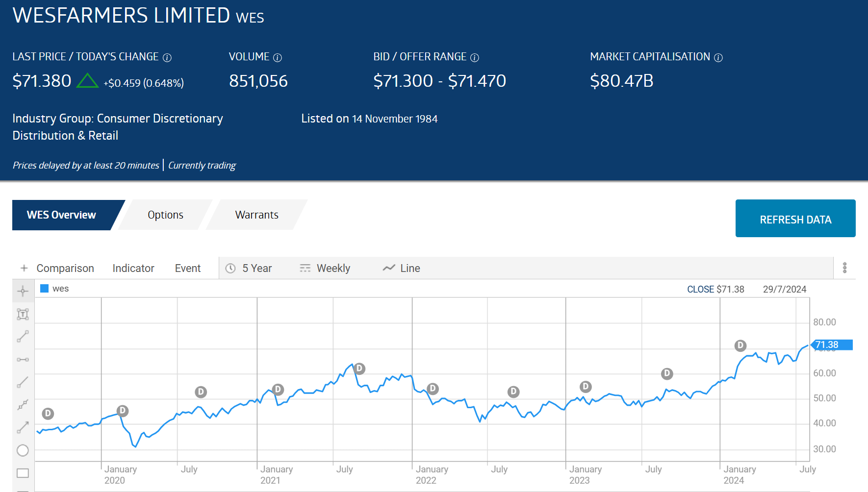This screenshot has height=492, width=868.
Task: Click the dividend marker after January 2022
Action: [433, 389]
